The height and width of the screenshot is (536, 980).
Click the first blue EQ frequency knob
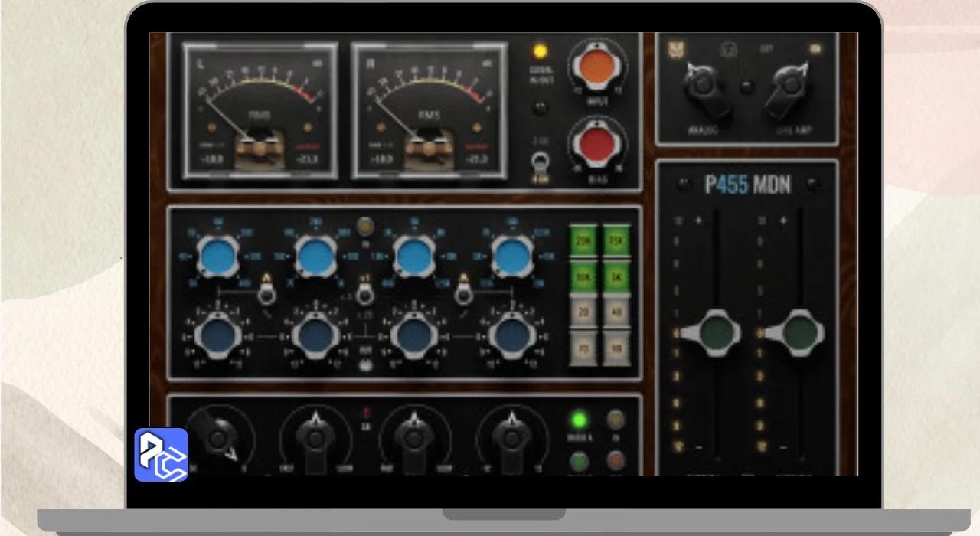[218, 257]
